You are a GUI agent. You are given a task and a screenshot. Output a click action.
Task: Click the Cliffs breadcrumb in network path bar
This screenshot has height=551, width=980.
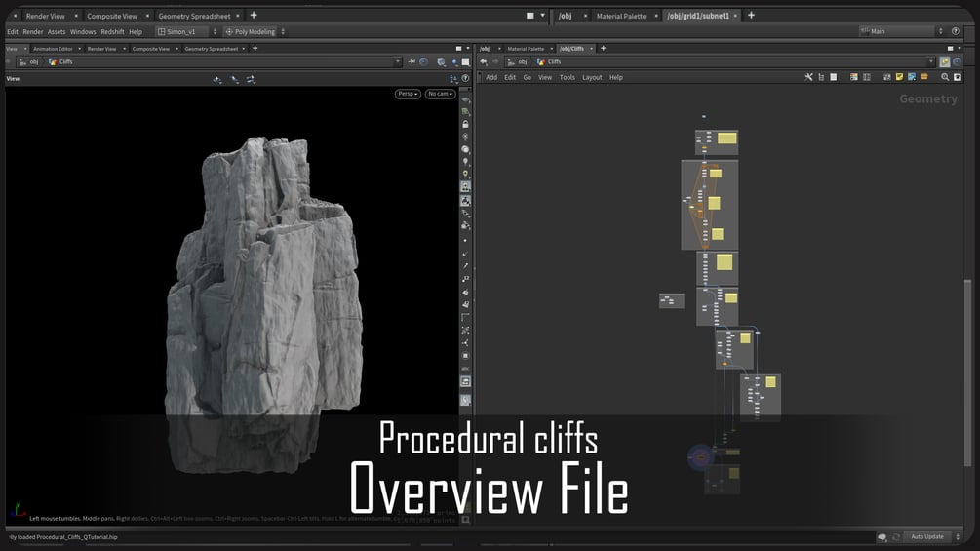[x=549, y=61]
